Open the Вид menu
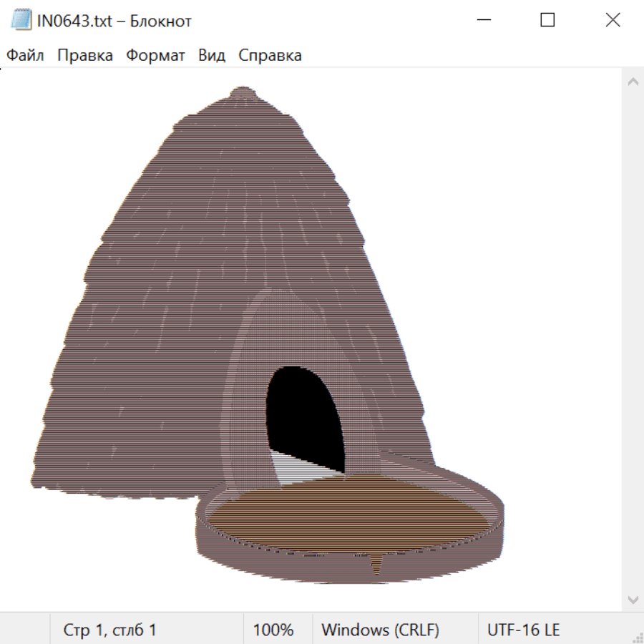The height and width of the screenshot is (644, 644). click(x=211, y=56)
